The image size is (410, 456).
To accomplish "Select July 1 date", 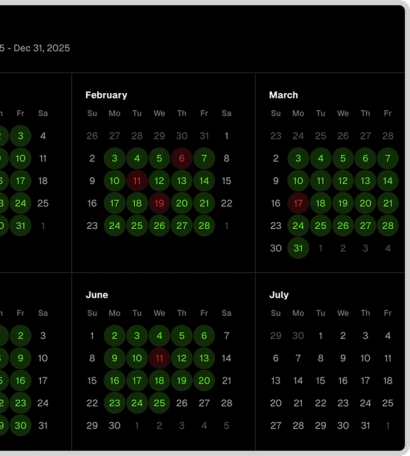I will tap(321, 336).
